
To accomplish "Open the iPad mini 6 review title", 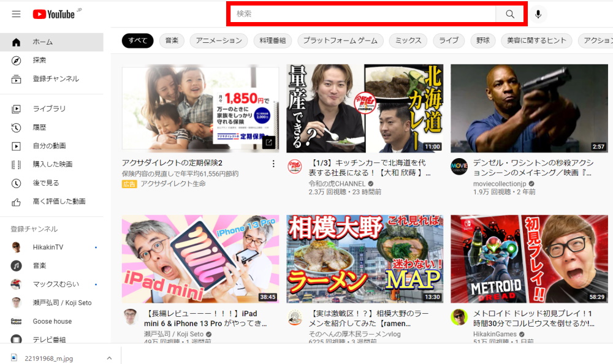I will coord(205,319).
